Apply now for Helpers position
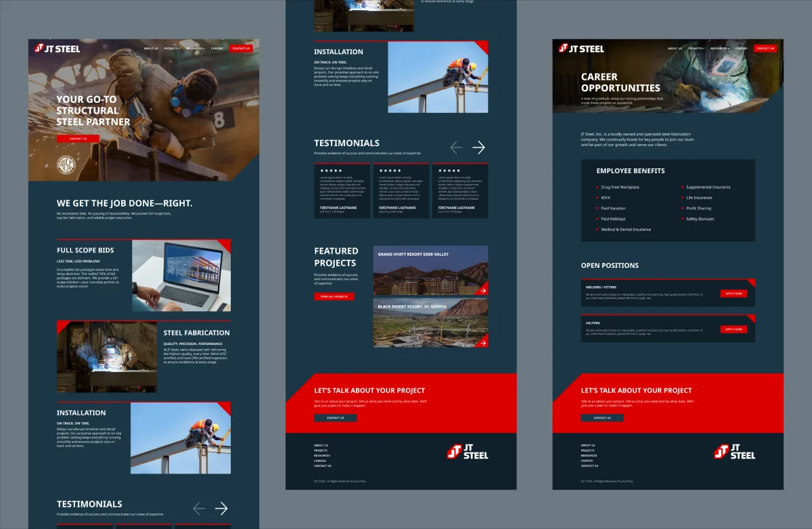The image size is (812, 529). [734, 329]
